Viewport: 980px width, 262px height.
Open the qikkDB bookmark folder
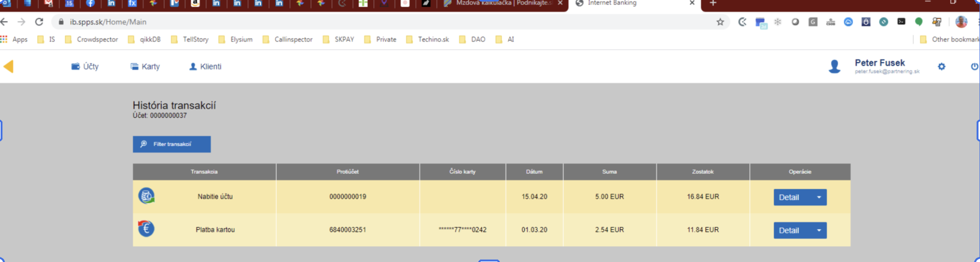pos(145,39)
